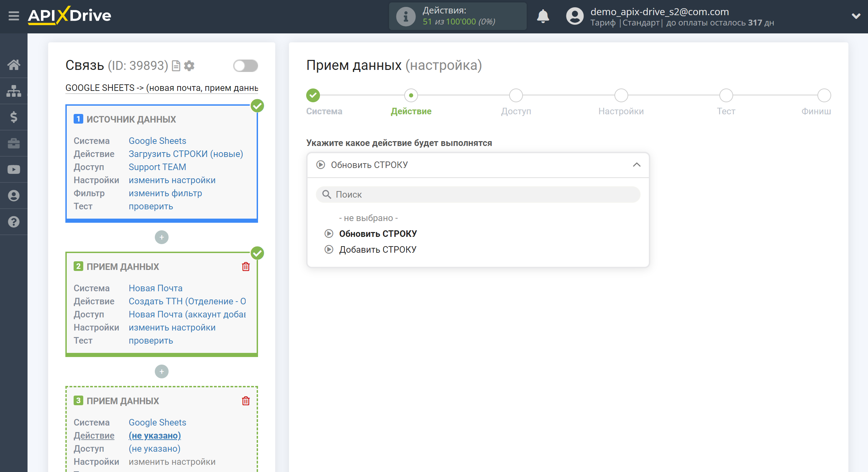Screen dimensions: 868x472
Task: Open billing dollar icon in sidebar
Action: tap(14, 117)
